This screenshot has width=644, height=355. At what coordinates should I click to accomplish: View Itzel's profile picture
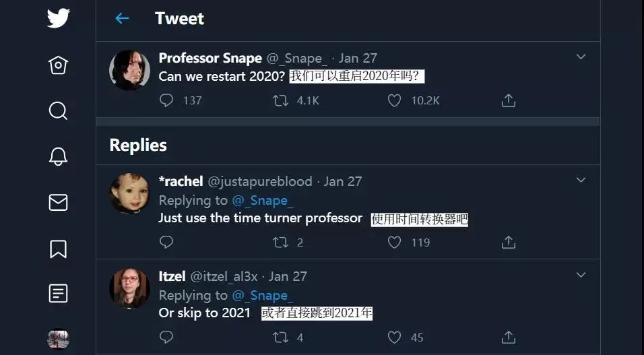point(129,288)
